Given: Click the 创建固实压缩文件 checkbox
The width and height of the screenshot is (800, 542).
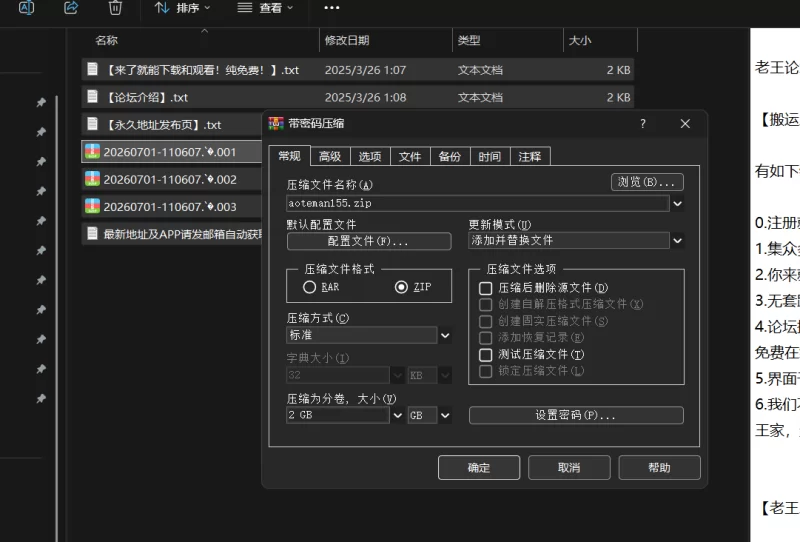Looking at the screenshot, I should coord(485,321).
